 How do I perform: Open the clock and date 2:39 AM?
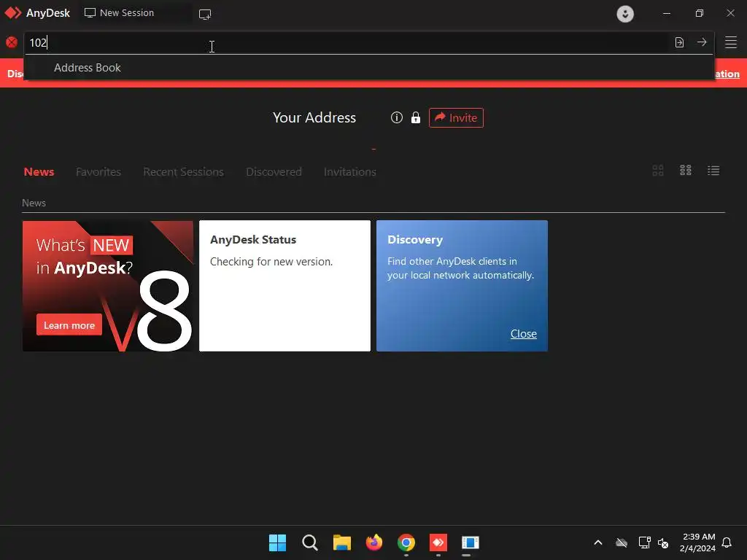click(x=697, y=542)
